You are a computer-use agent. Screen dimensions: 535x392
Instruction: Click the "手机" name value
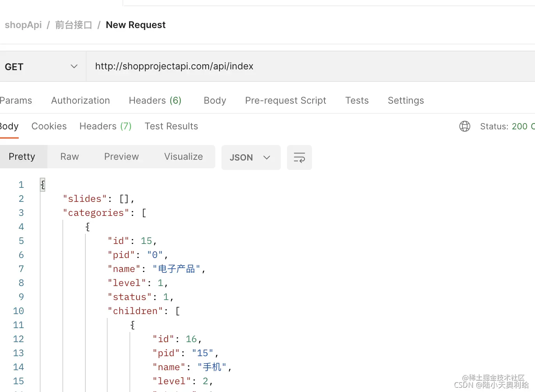[212, 367]
